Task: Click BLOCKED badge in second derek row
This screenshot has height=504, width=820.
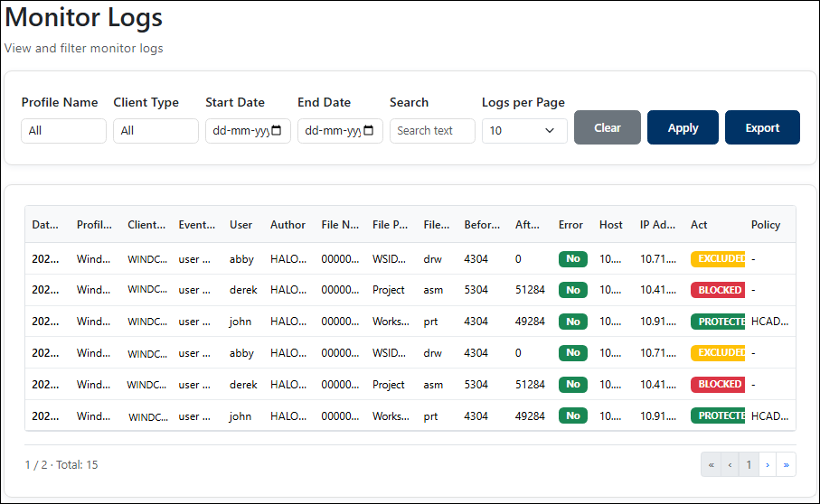Action: [x=718, y=384]
